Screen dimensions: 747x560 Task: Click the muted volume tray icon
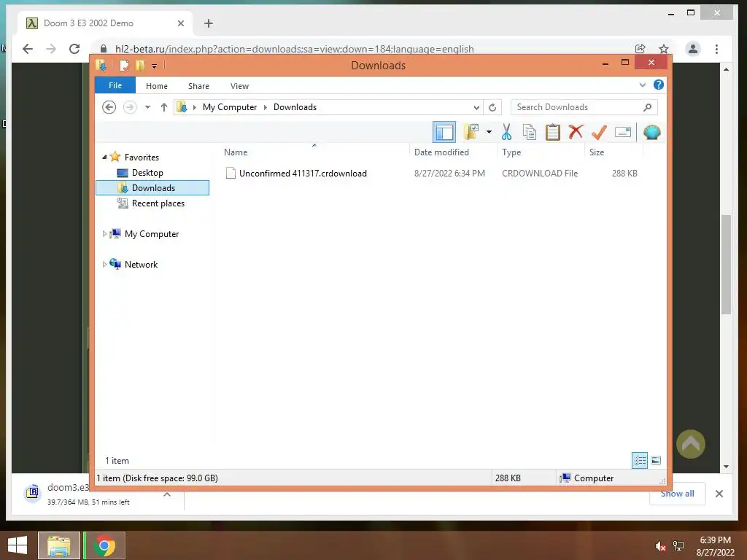click(x=660, y=546)
